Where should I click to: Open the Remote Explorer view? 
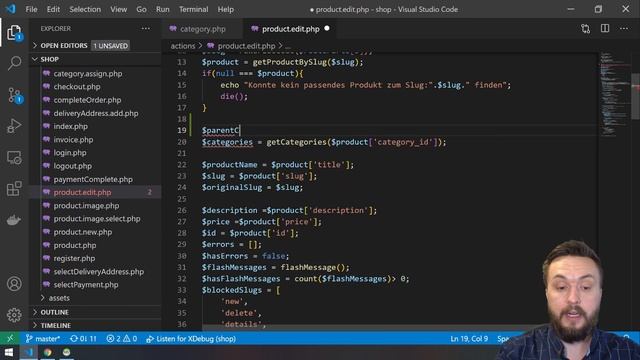[14, 158]
